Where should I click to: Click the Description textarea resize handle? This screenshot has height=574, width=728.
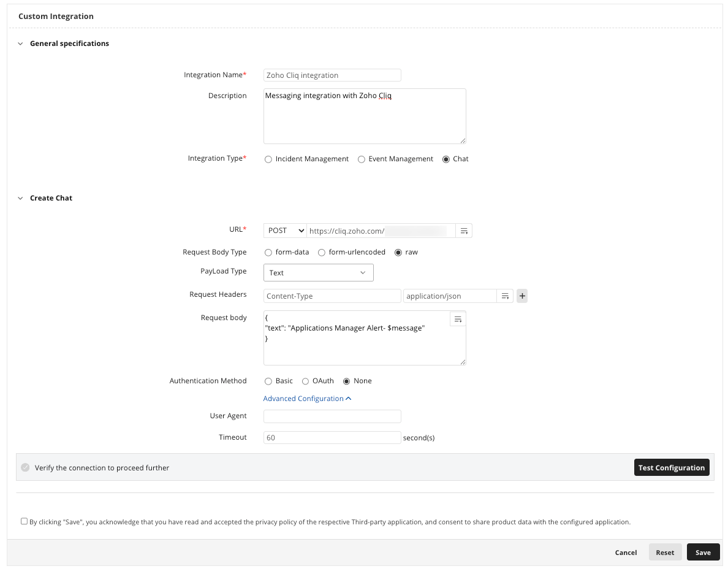[x=463, y=140]
